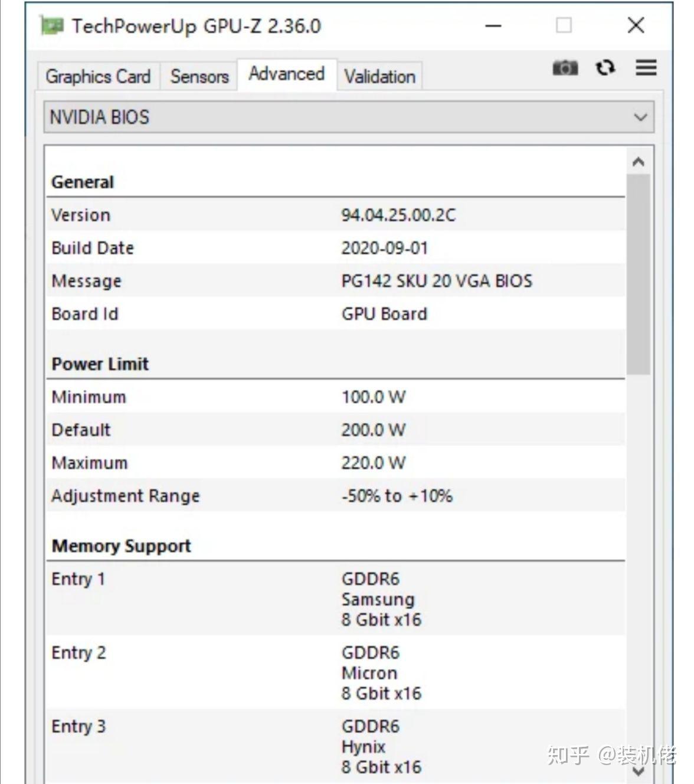694x784 pixels.
Task: Select the Minimum power value 100.0 W
Action: point(374,397)
